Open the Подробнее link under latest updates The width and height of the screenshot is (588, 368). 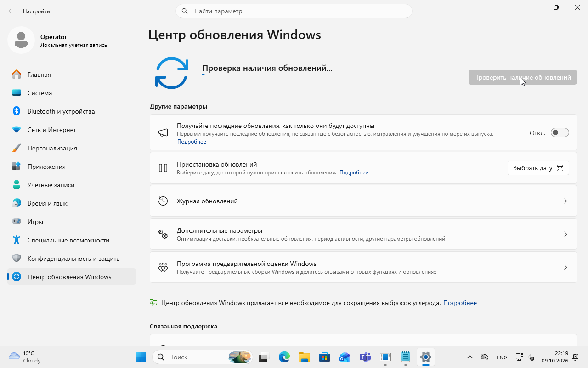pyautogui.click(x=192, y=142)
